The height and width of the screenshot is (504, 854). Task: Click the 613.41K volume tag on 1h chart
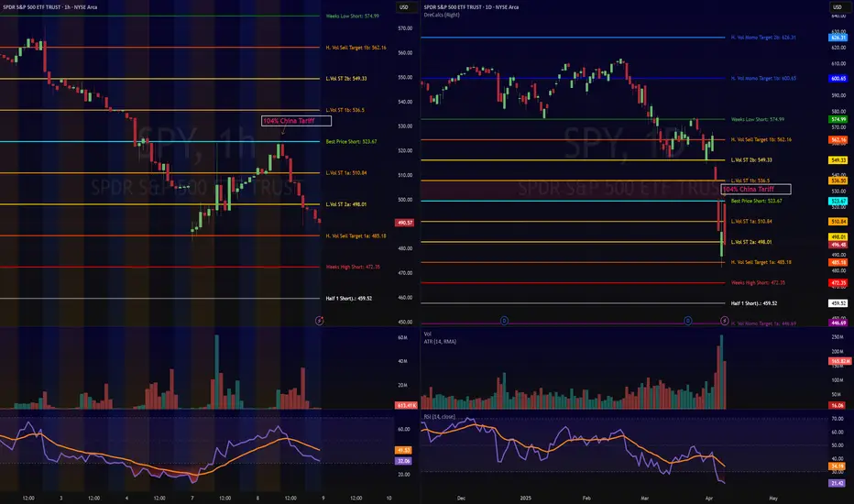pos(406,405)
